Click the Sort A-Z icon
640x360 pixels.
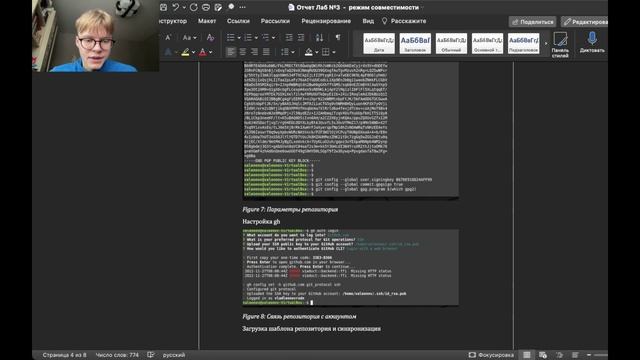coord(319,38)
